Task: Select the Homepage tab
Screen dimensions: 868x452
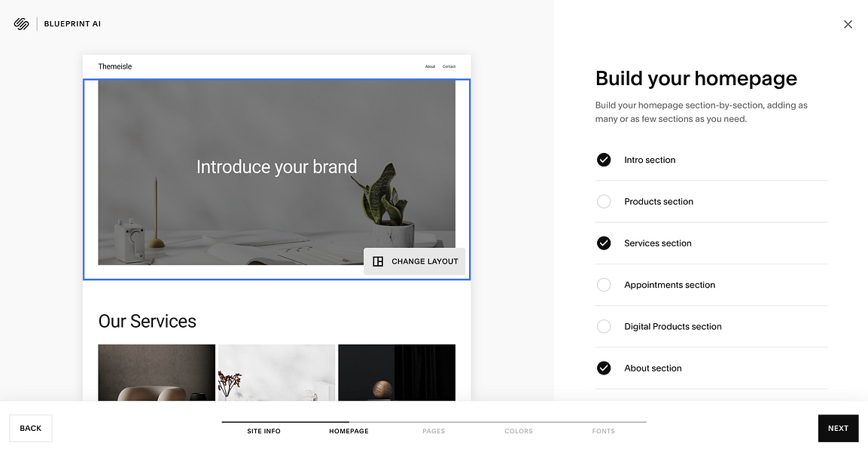Action: [x=349, y=431]
